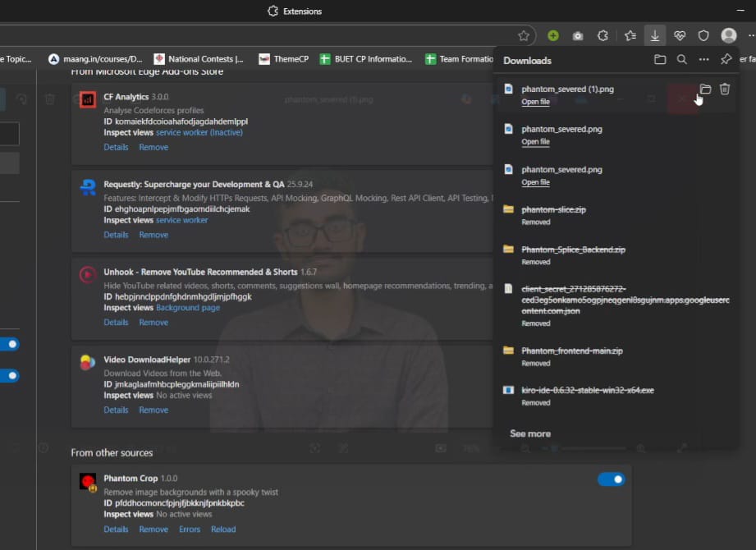Open Details for Video DownloadHelper
Image resolution: width=756 pixels, height=550 pixels.
(116, 410)
